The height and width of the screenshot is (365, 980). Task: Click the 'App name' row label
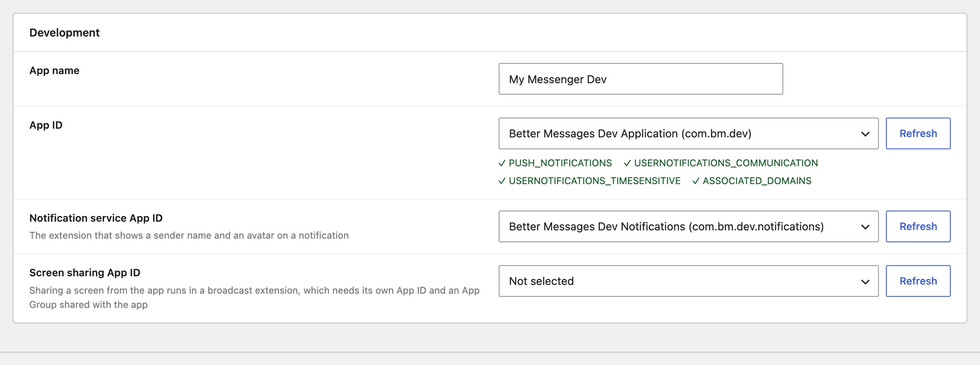[54, 71]
